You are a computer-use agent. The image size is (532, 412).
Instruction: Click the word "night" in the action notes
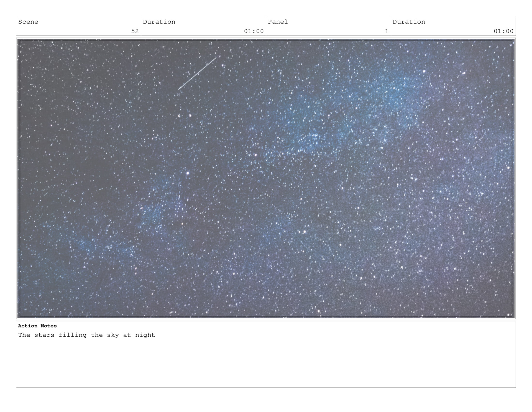[x=145, y=335]
